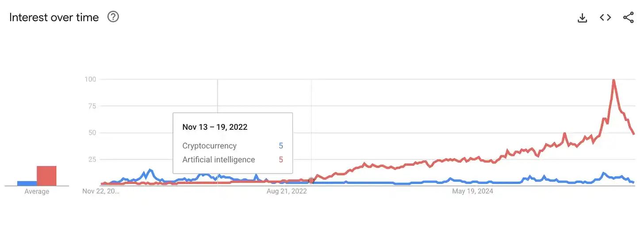Click the blue line's early crypto peak

(x=150, y=170)
